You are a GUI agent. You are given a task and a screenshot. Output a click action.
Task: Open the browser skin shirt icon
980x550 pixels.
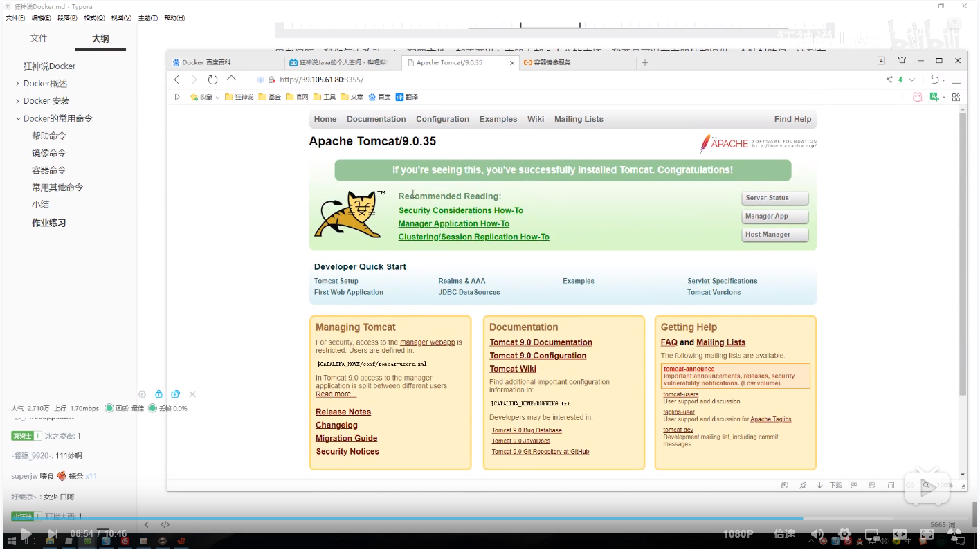[x=902, y=61]
